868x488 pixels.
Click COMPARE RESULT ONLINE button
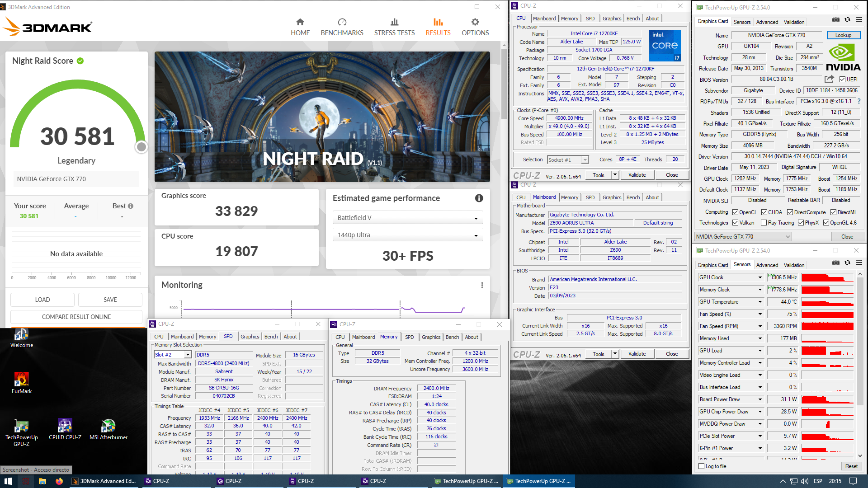coord(76,317)
